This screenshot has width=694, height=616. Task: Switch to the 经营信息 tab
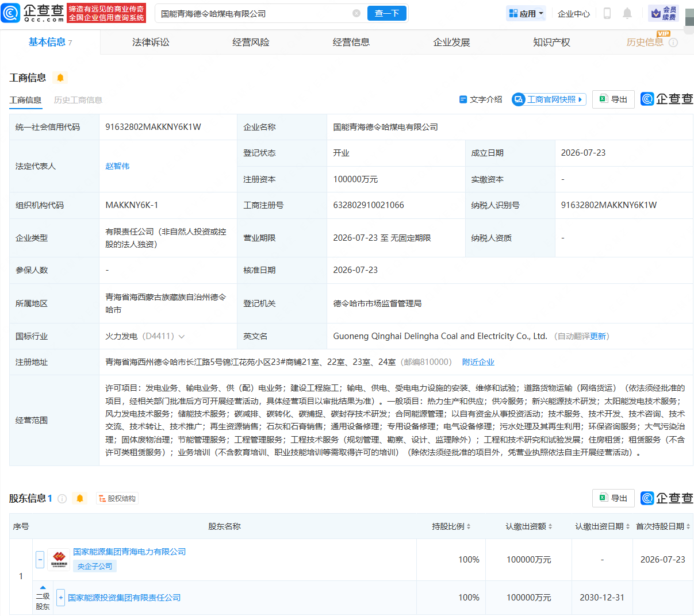351,43
